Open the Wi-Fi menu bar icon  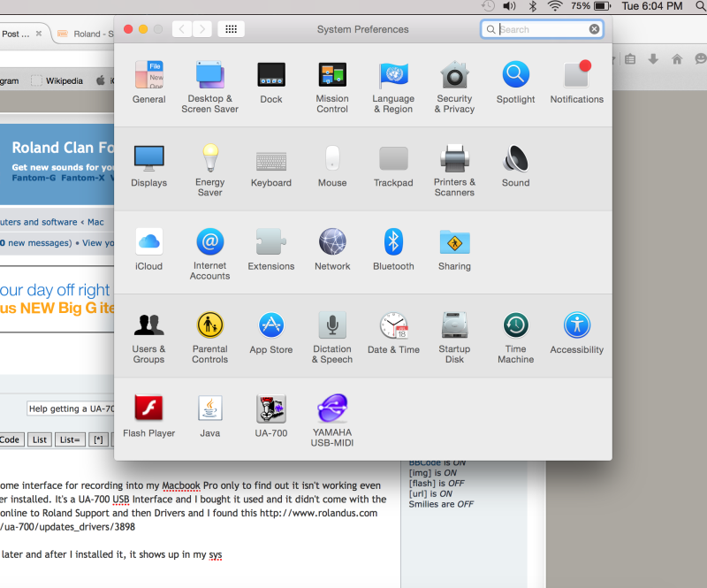click(555, 6)
